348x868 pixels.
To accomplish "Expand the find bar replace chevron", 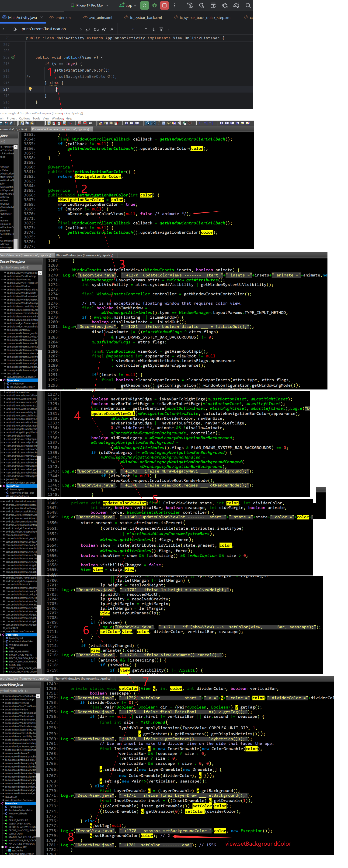I will click(x=3, y=29).
